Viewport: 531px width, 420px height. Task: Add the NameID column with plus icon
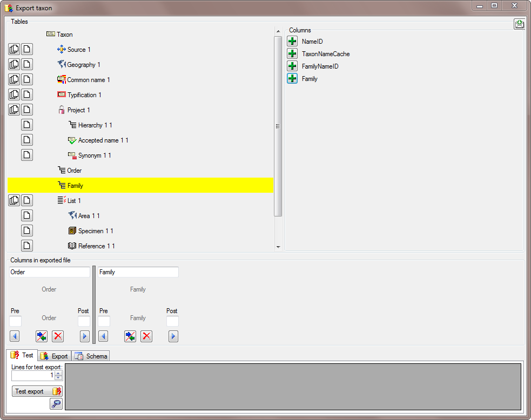coord(292,42)
